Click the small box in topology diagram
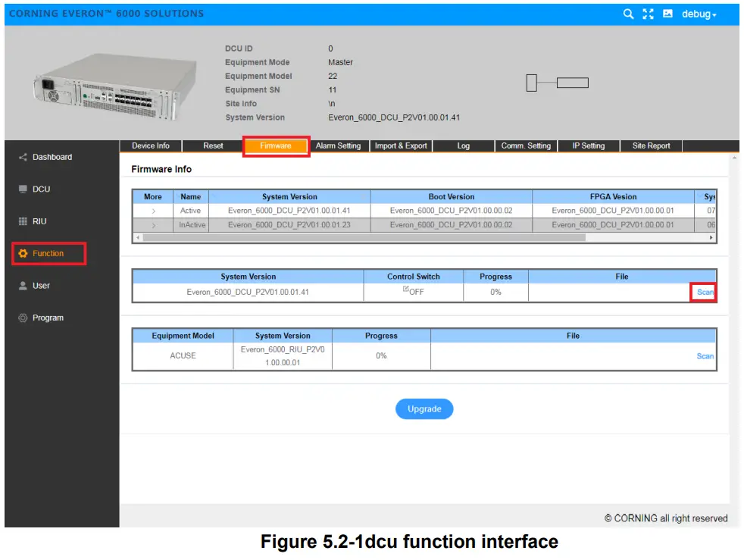This screenshot has height=560, width=744. coord(531,83)
